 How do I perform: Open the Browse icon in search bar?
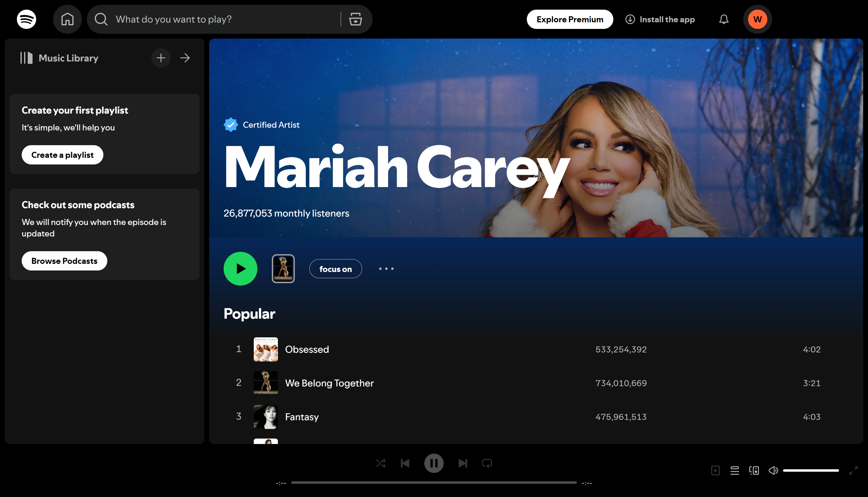tap(355, 19)
